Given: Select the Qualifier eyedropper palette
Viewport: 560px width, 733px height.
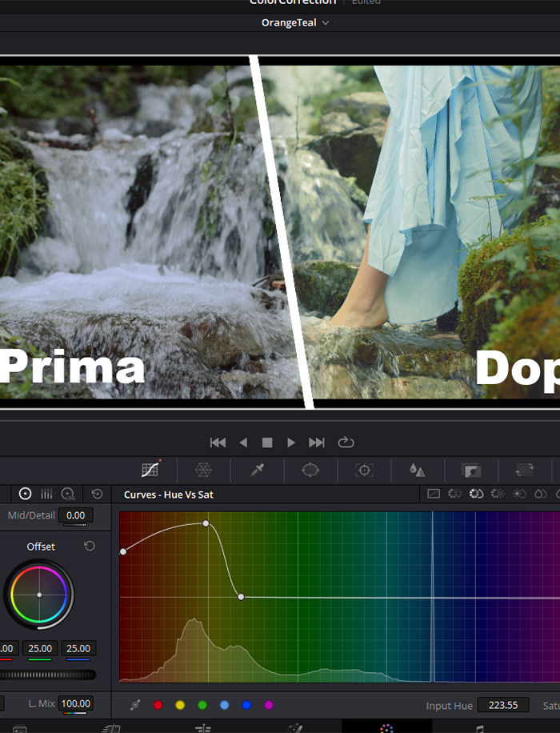Looking at the screenshot, I should point(257,471).
